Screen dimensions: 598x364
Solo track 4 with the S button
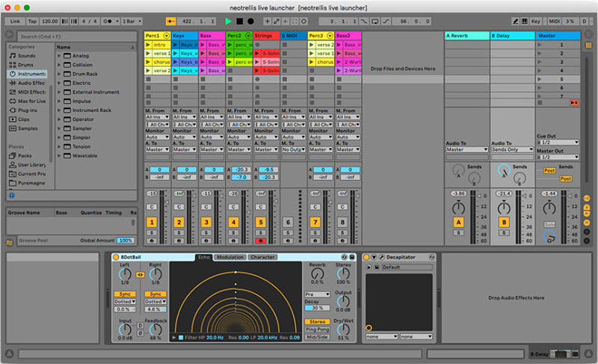click(x=233, y=234)
